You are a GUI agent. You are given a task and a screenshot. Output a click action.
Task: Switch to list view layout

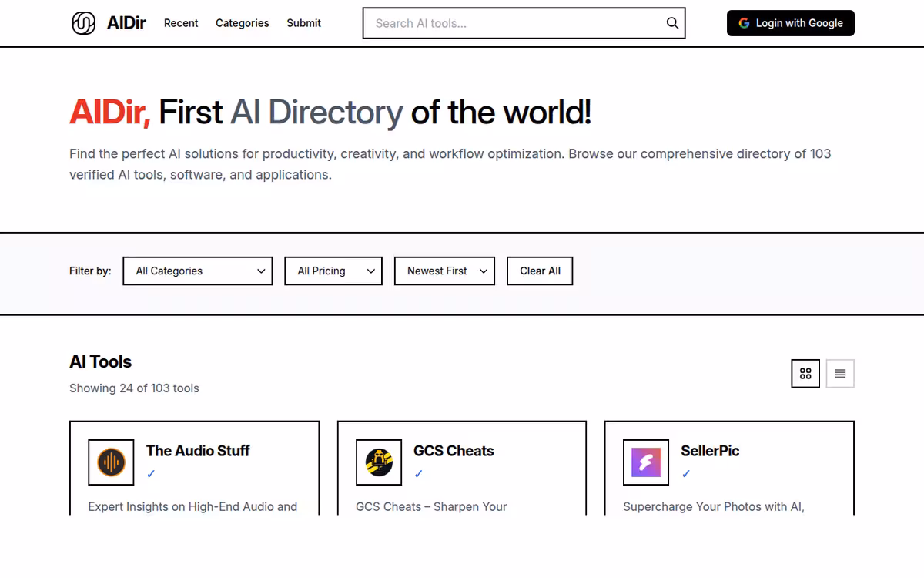(840, 374)
